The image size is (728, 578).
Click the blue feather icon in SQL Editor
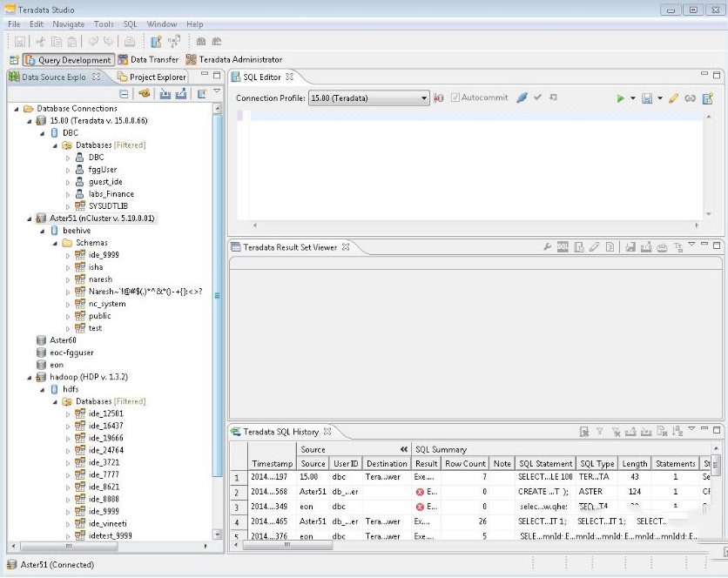coord(522,97)
